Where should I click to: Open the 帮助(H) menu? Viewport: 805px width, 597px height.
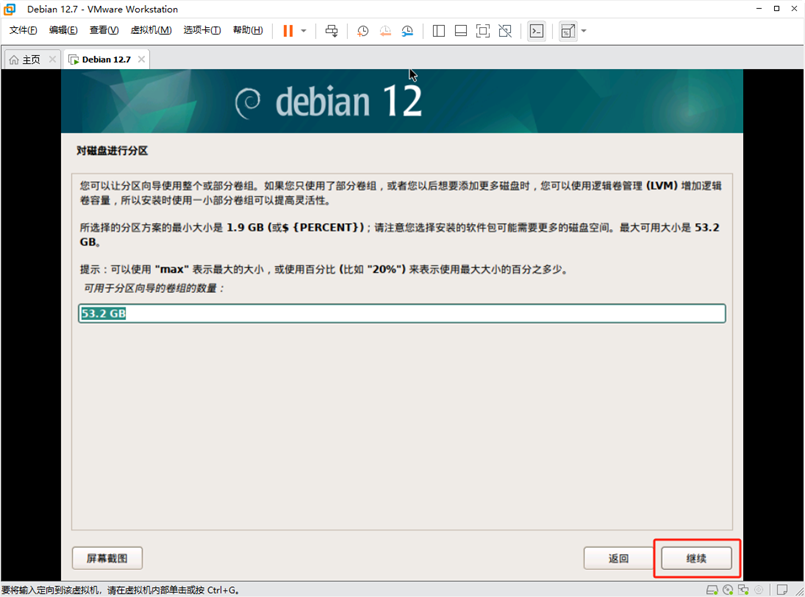247,30
